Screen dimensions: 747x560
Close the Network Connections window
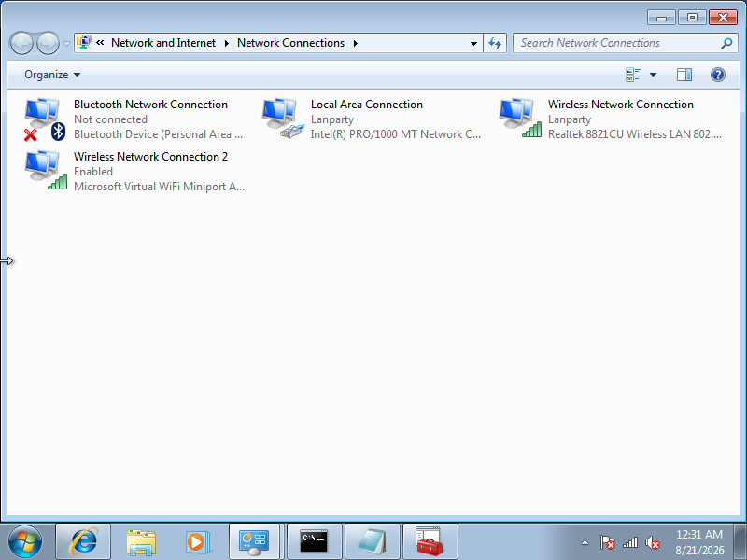coord(723,18)
